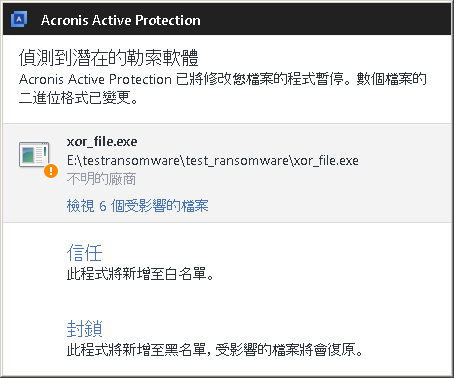The image size is (454, 378).
Task: Choose 信任 to trust the program
Action: pyautogui.click(x=84, y=252)
